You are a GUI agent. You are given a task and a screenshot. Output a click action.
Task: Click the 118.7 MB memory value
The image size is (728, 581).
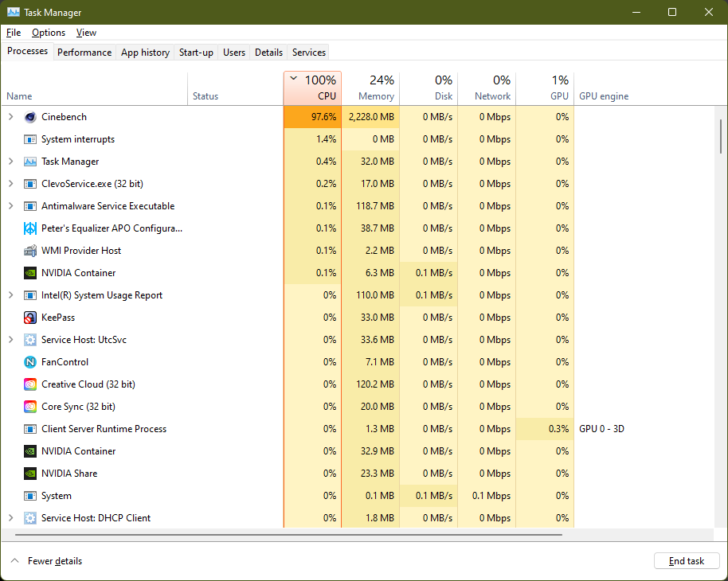(x=370, y=206)
